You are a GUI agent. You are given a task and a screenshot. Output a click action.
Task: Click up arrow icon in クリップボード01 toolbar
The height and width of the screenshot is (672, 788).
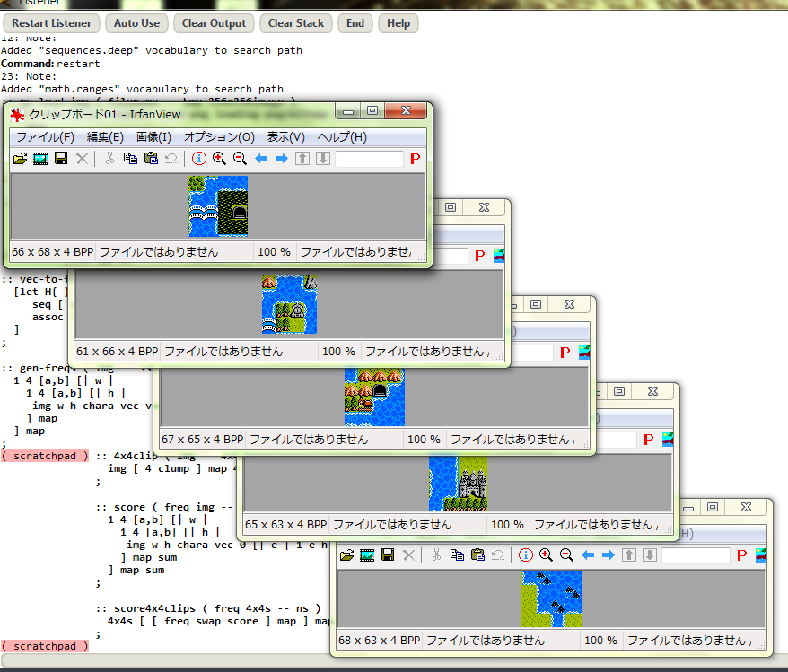tap(302, 159)
